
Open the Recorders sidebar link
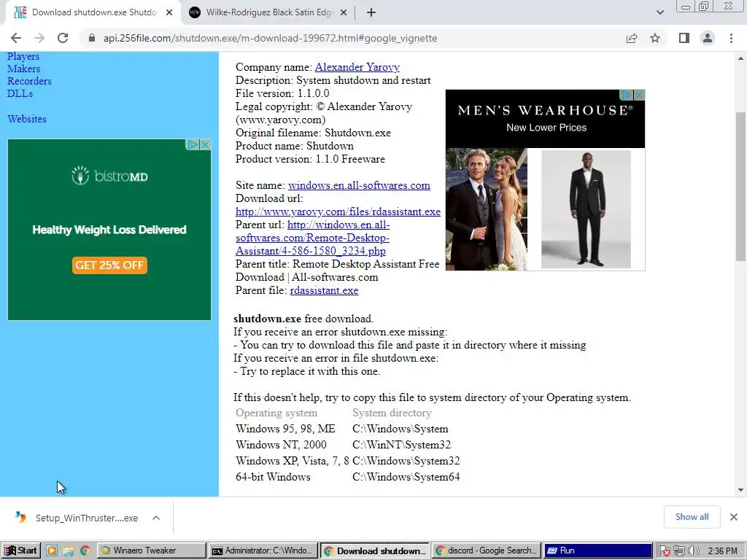pyautogui.click(x=29, y=81)
